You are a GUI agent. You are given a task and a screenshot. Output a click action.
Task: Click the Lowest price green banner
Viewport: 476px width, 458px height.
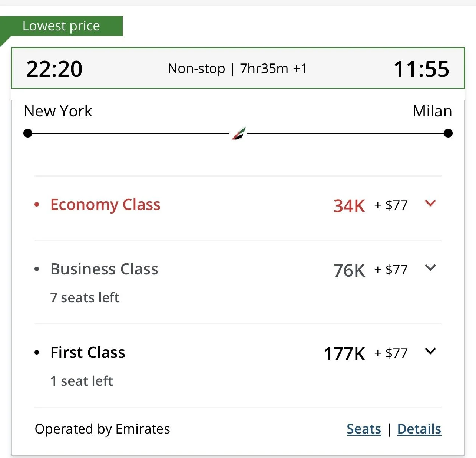61,26
